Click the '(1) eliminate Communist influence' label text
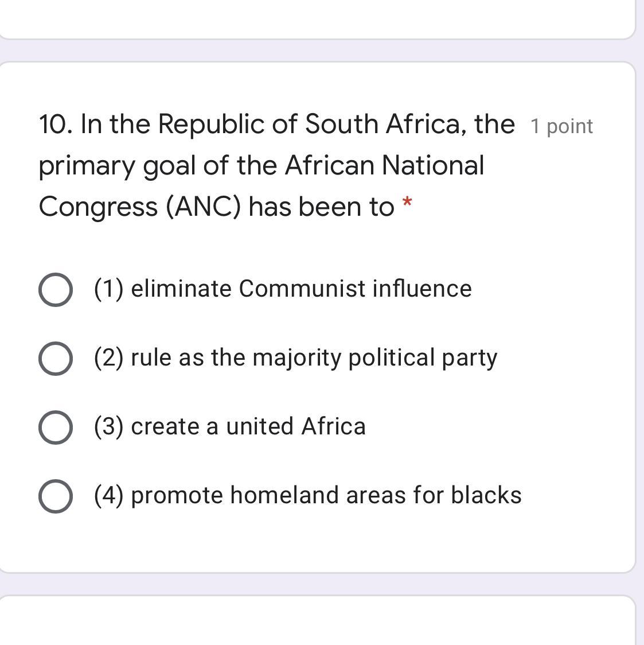Viewport: 644px width, 645px height. point(283,289)
